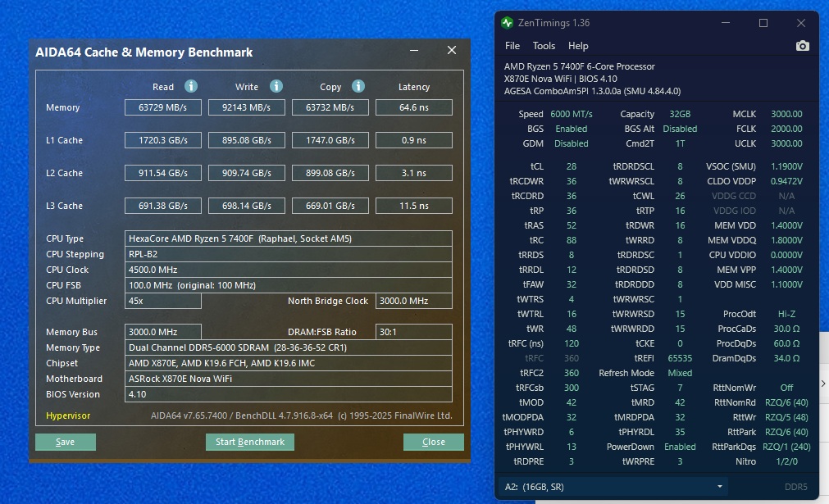The width and height of the screenshot is (829, 504).
Task: Click Start Benchmark in AIDA64
Action: click(250, 443)
